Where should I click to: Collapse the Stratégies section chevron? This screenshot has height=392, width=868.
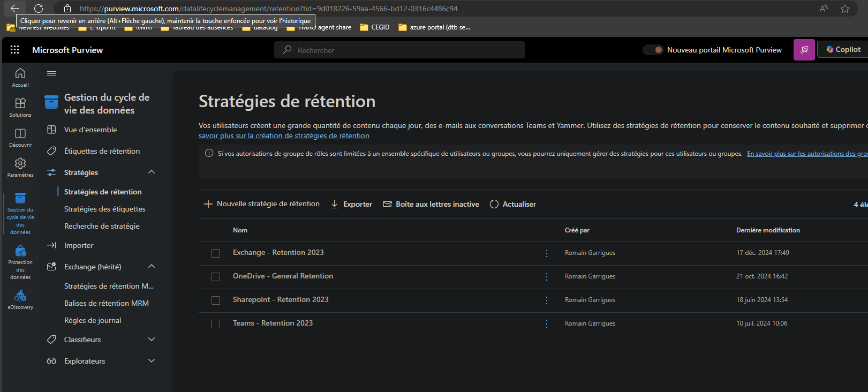click(x=152, y=172)
